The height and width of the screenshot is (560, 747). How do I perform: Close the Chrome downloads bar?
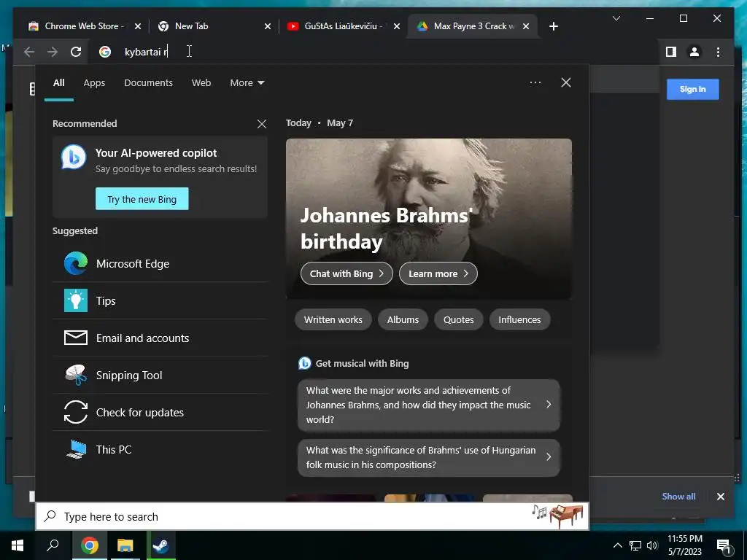click(720, 497)
